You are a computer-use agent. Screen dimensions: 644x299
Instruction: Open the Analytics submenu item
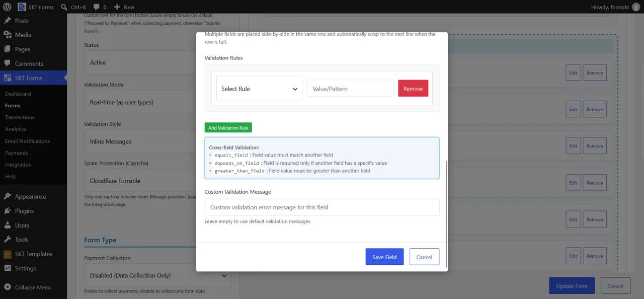point(16,129)
